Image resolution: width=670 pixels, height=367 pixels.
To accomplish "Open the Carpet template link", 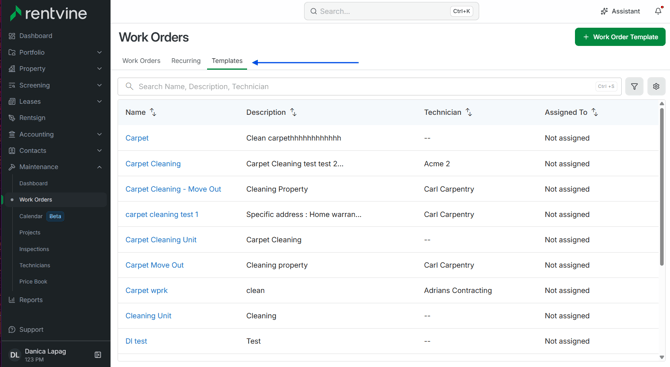I will coord(137,138).
